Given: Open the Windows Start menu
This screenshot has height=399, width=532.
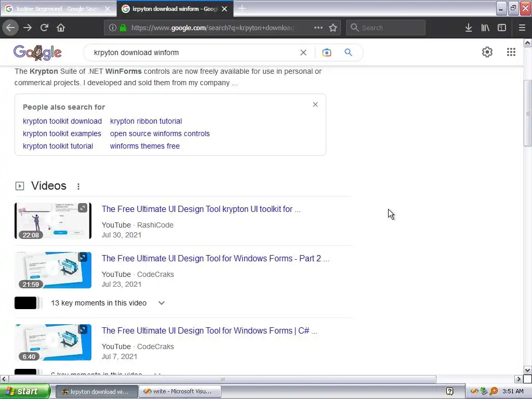Looking at the screenshot, I should 25,392.
